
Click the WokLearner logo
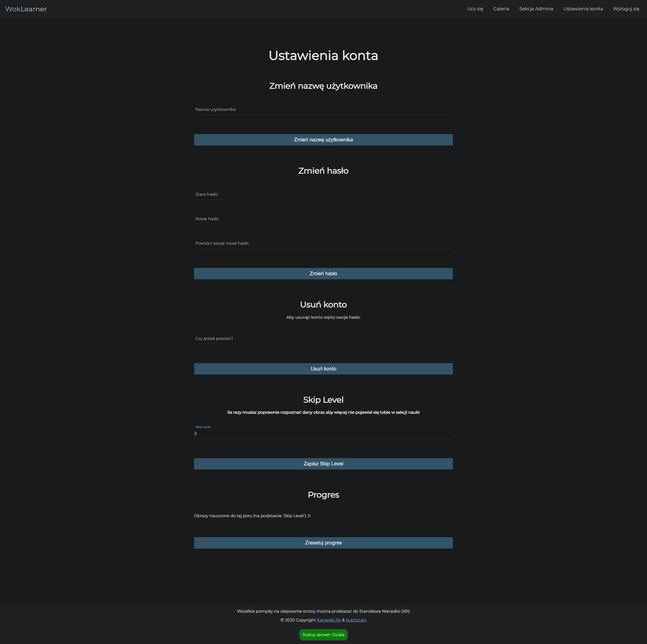(26, 9)
